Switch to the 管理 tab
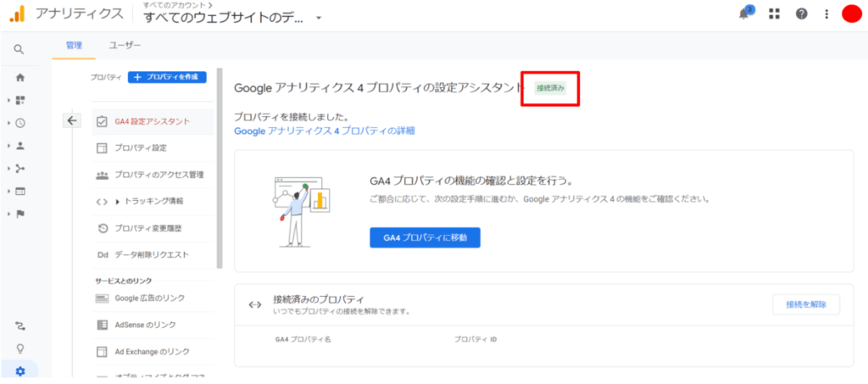868x384 pixels. point(74,46)
